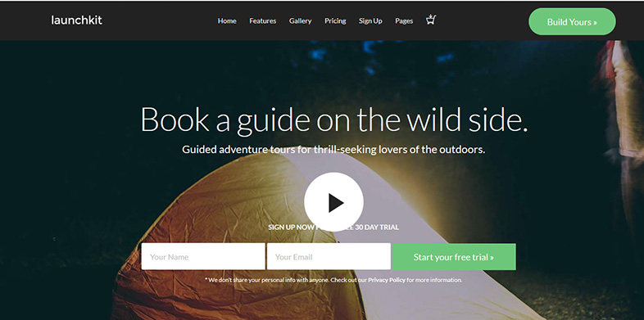Open the Gallery menu item
The width and height of the screenshot is (644, 320).
pos(300,21)
